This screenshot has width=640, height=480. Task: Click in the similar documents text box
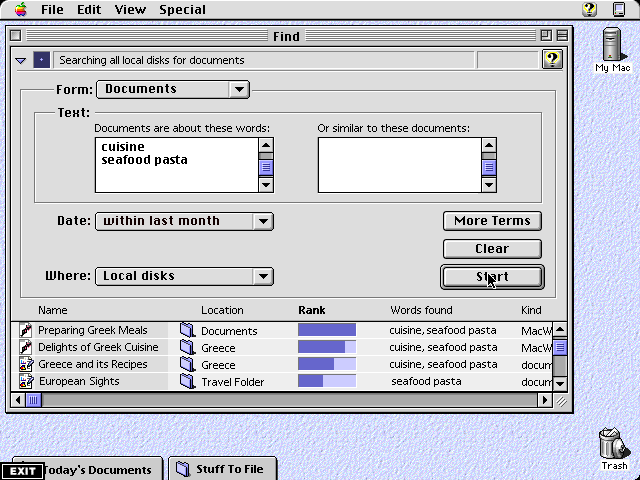(x=398, y=164)
